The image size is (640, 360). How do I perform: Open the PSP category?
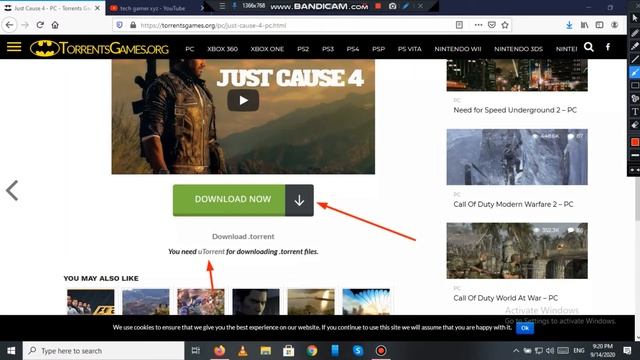(x=378, y=49)
